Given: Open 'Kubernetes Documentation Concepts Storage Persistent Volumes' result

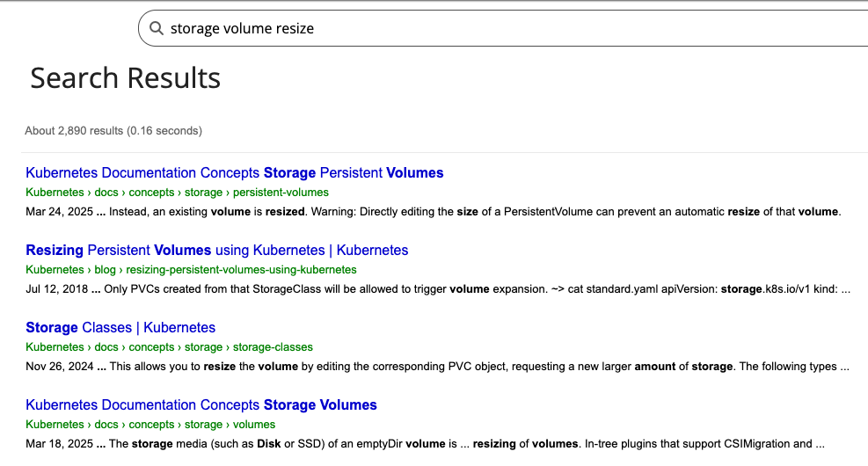Looking at the screenshot, I should pos(234,173).
